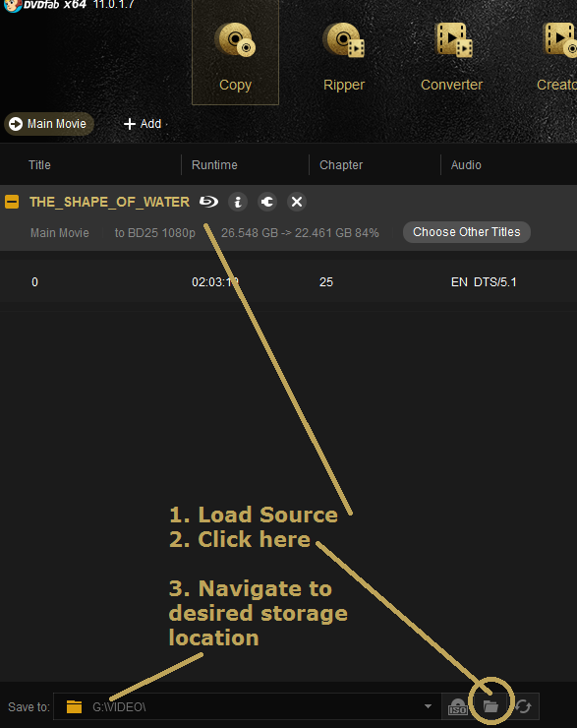Viewport: 577px width, 728px height.
Task: Click the Blu-ray disc icon beside title
Action: pos(208,202)
